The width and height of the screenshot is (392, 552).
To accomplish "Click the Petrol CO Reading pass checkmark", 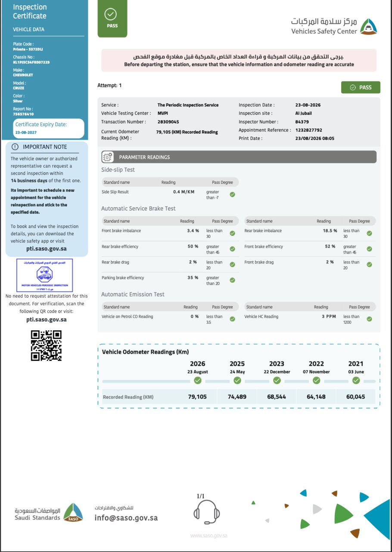I will tap(232, 319).
